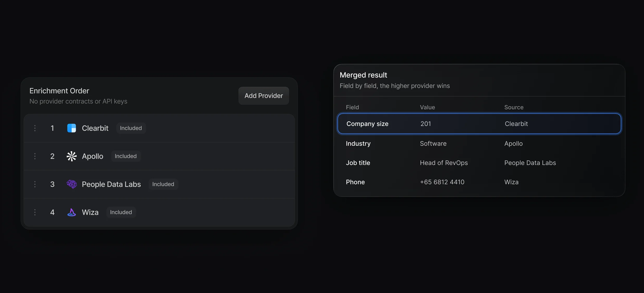Click rank number 3 in provider list
The image size is (644, 293).
(x=52, y=184)
